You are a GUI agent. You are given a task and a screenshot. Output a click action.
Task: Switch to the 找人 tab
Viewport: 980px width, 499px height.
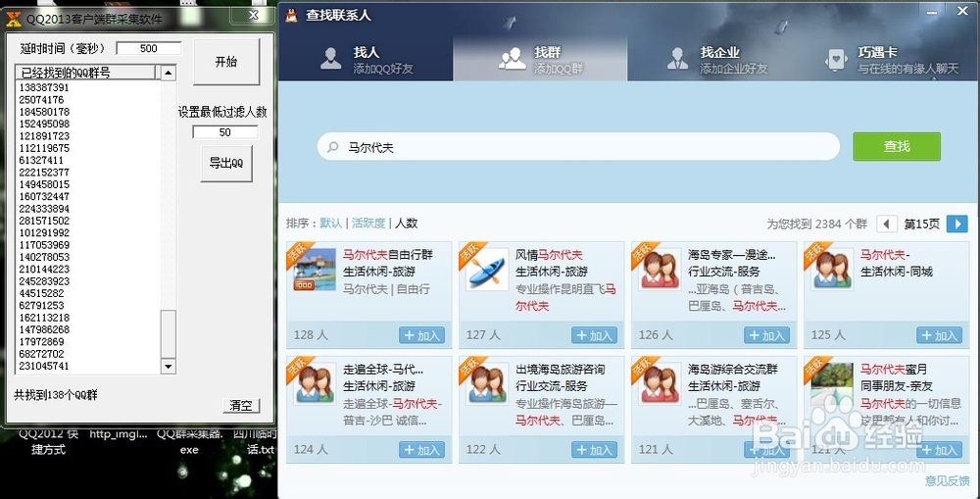click(x=367, y=60)
